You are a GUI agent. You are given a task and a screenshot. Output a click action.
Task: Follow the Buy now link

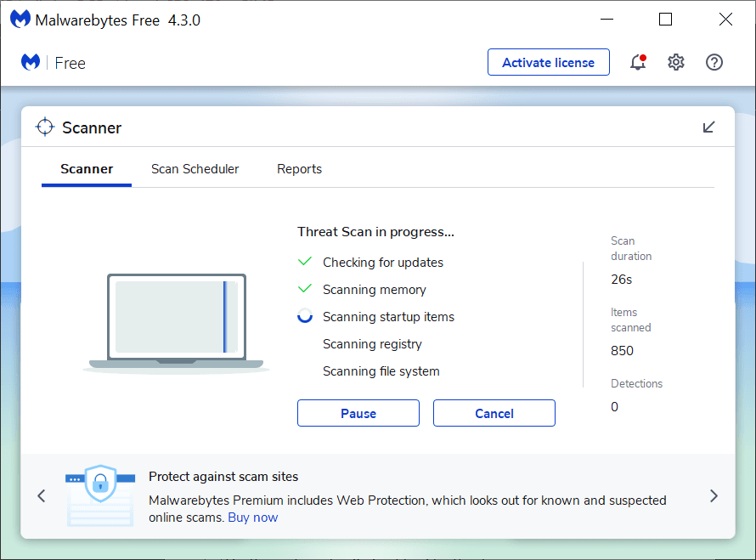click(252, 518)
